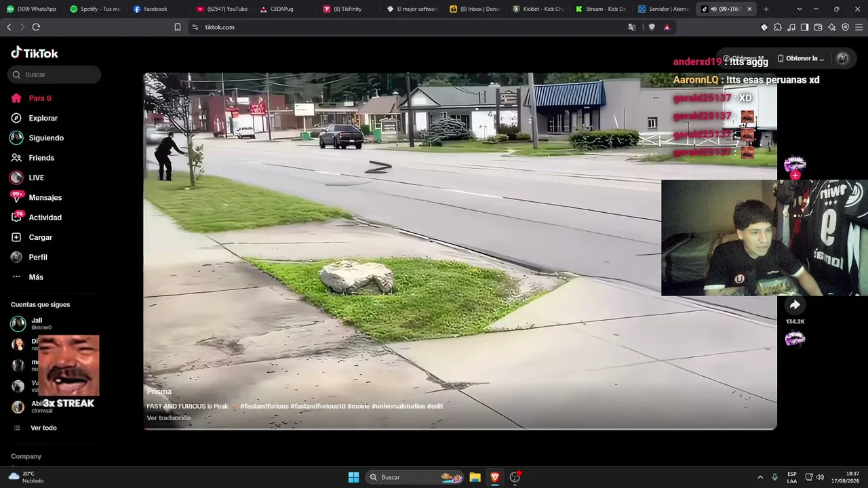Open the followed account Jall

[x=37, y=323]
